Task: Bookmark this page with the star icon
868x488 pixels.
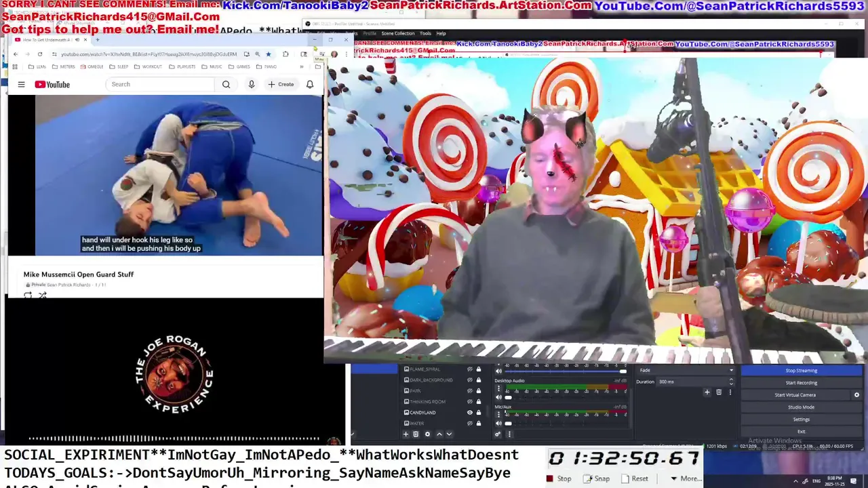Action: click(269, 54)
